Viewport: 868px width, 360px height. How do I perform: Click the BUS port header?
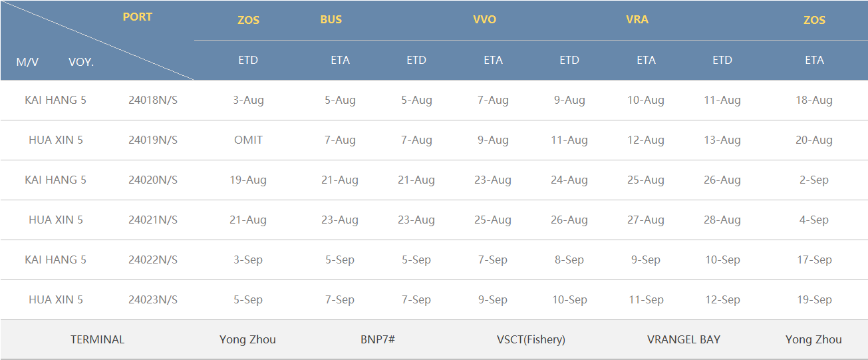[331, 20]
